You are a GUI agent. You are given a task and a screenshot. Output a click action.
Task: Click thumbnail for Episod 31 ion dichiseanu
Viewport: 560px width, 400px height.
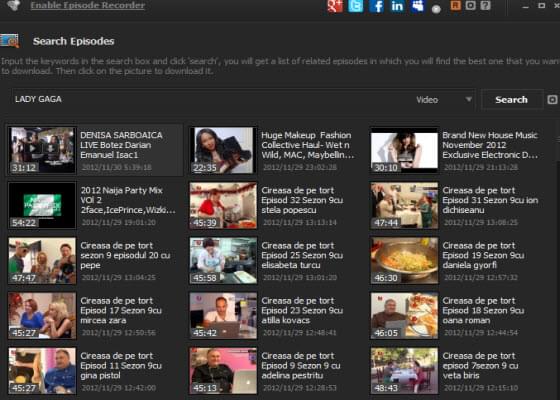tap(404, 205)
